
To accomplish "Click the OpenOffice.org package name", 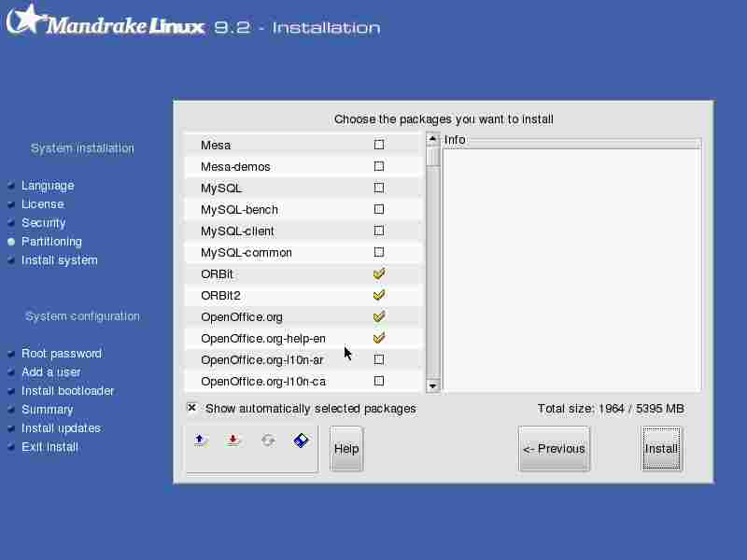I will 242,317.
